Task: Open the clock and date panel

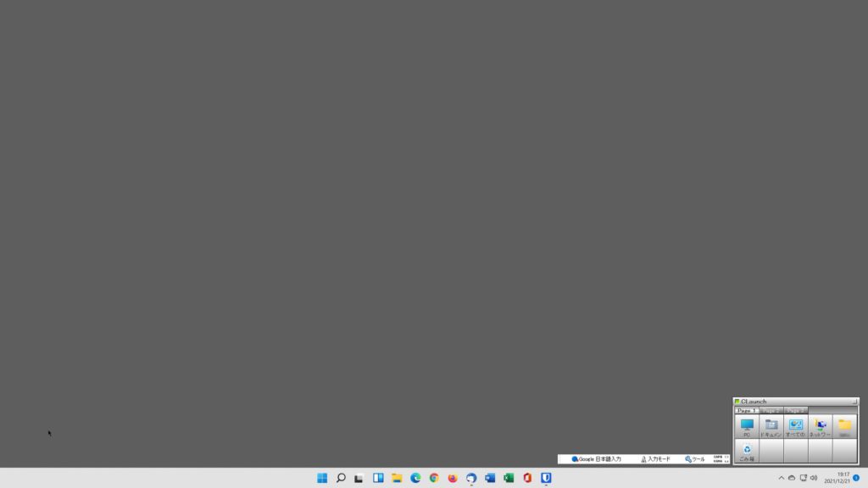Action: 837,478
